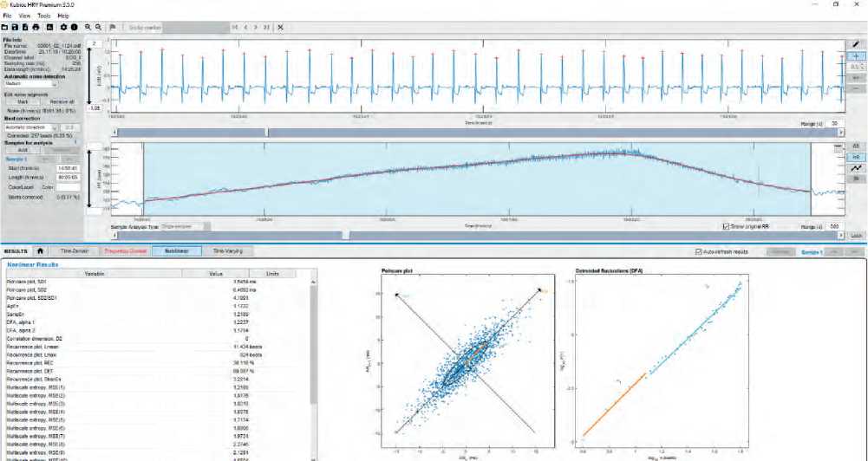Click the nonlinear results table vertical scrollbar
This screenshot has width=868, height=461.
(314, 369)
